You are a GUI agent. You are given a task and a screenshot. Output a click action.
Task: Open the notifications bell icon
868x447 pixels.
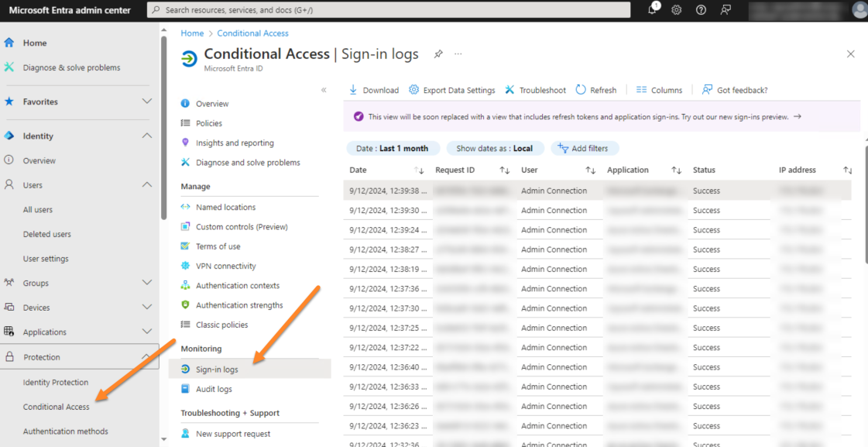coord(653,9)
